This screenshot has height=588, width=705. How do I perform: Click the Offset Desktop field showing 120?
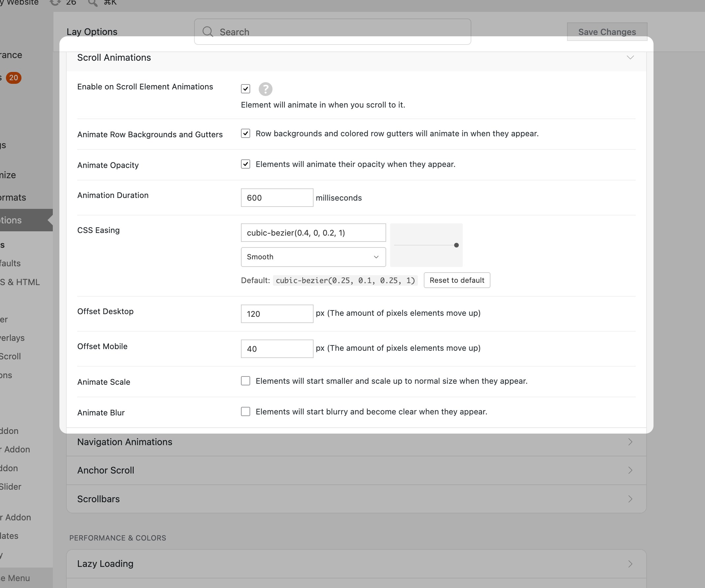[277, 314]
